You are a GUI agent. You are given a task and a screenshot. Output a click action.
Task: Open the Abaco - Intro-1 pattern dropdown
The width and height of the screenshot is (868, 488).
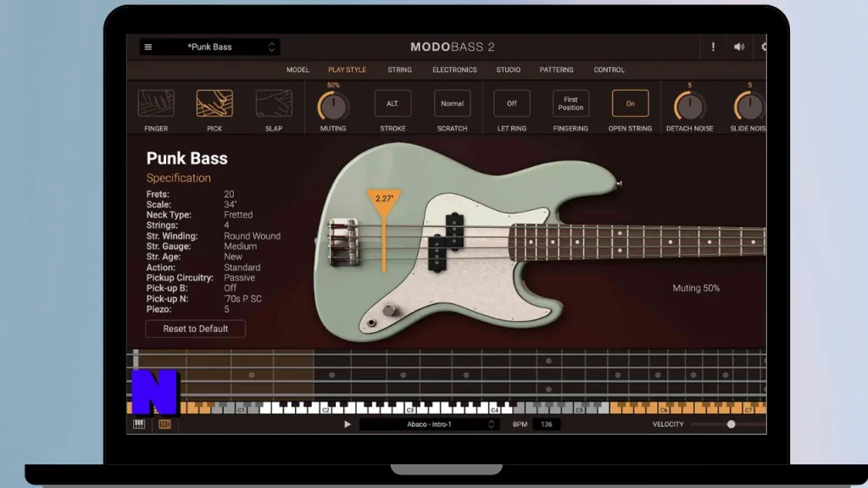(429, 424)
